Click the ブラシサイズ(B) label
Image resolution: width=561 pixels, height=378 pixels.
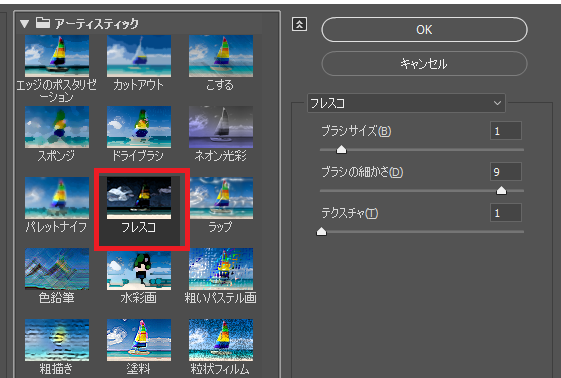click(356, 131)
